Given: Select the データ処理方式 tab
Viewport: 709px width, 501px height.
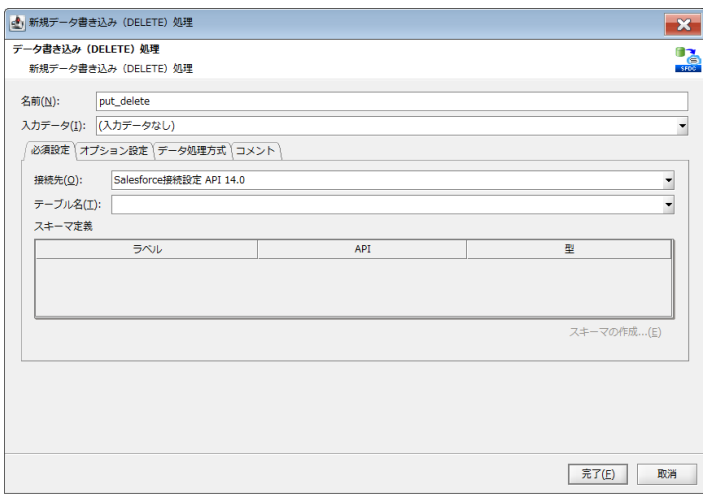Looking at the screenshot, I should (x=191, y=151).
